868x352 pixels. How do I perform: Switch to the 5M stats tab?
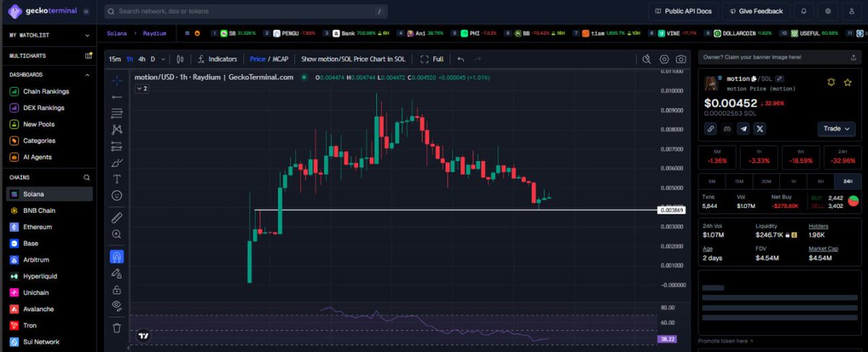(712, 180)
